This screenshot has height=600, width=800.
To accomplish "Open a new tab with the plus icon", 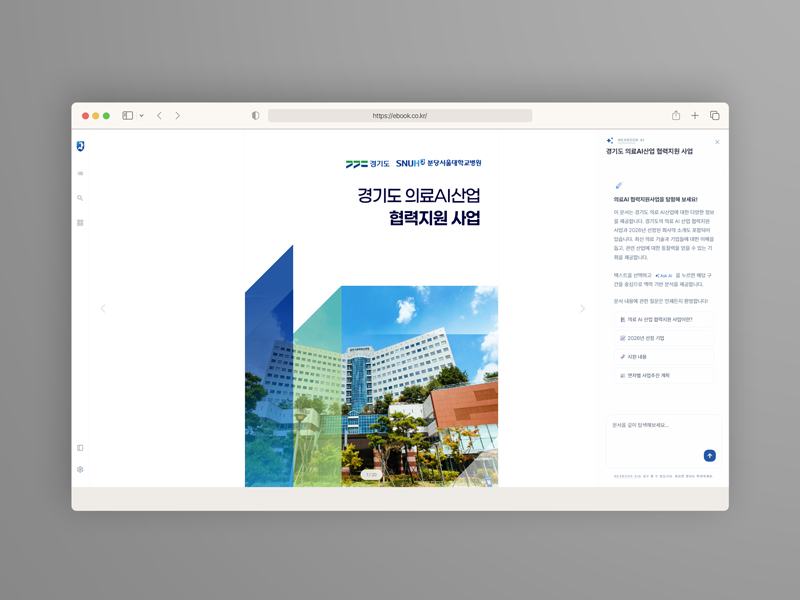I will pyautogui.click(x=695, y=116).
